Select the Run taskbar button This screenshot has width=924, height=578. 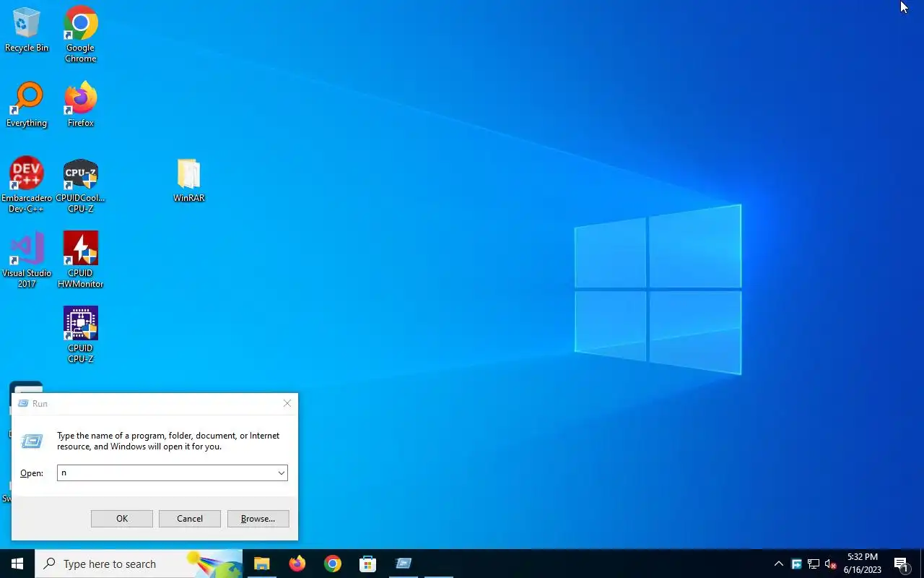pyautogui.click(x=404, y=564)
